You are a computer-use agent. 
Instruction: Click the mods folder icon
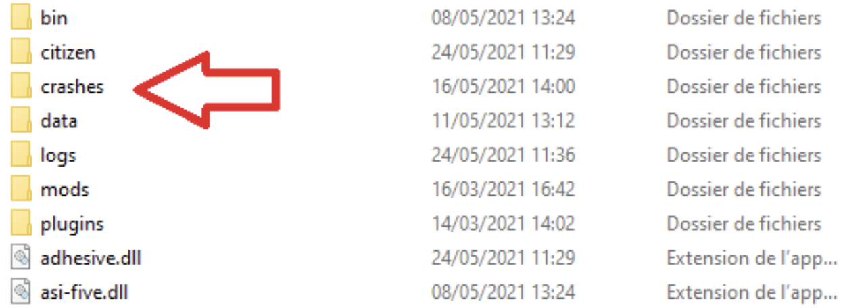22,189
